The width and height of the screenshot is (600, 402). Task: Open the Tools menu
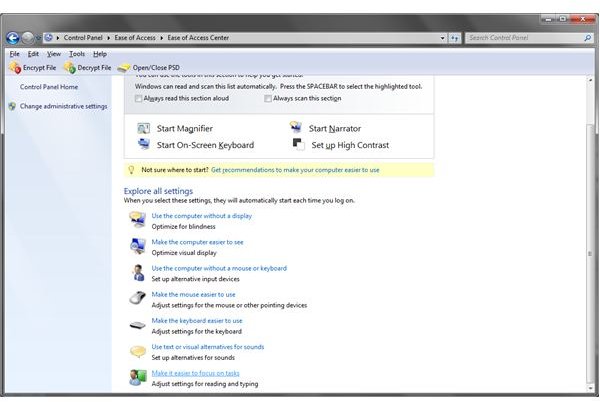coord(77,54)
